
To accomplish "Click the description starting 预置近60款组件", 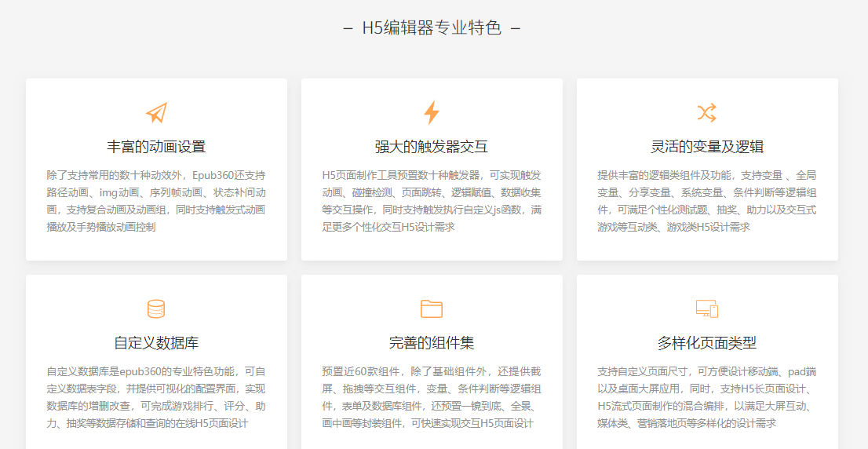I will pyautogui.click(x=432, y=397).
